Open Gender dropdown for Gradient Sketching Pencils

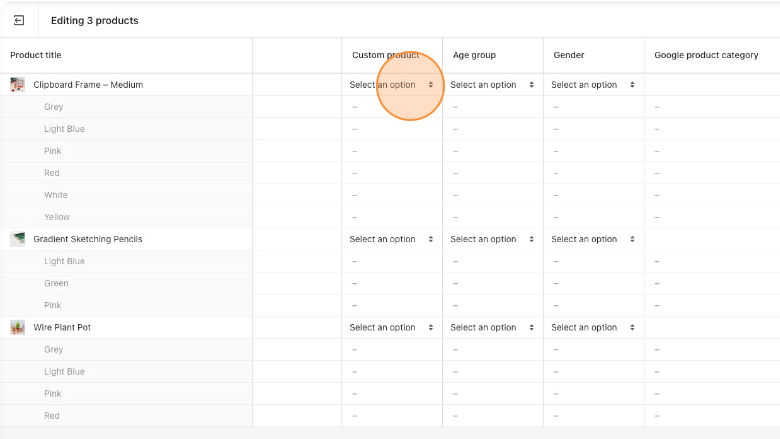click(x=593, y=239)
